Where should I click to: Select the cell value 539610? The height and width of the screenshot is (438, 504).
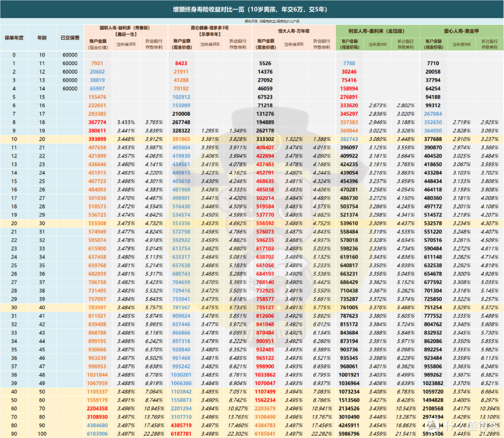tap(349, 223)
